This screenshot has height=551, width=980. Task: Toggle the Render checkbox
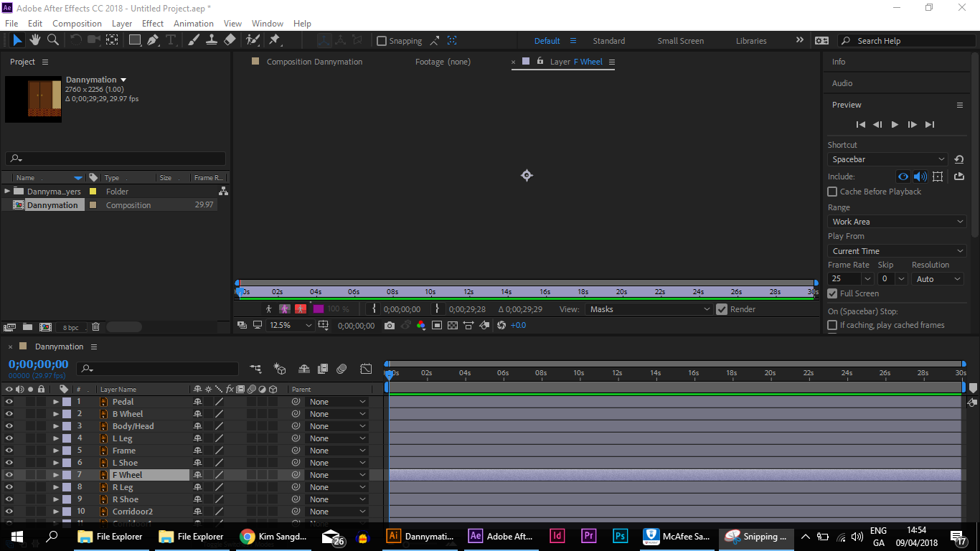coord(722,309)
